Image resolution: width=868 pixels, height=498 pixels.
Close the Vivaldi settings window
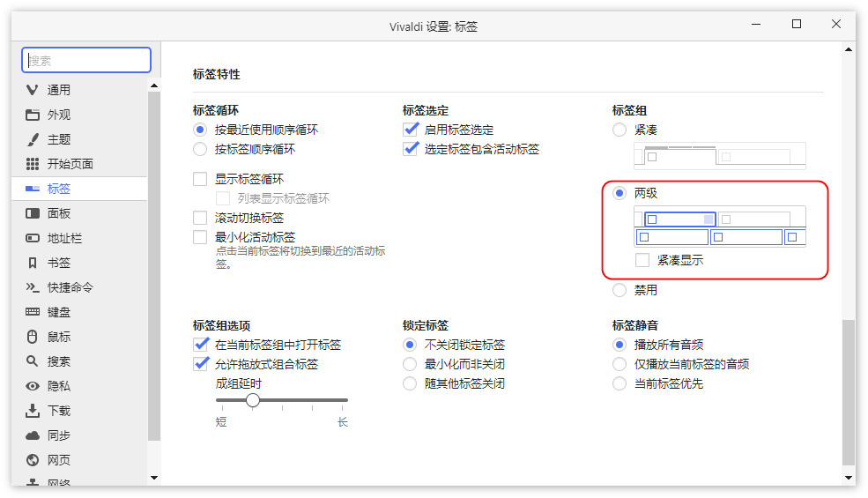[x=836, y=25]
